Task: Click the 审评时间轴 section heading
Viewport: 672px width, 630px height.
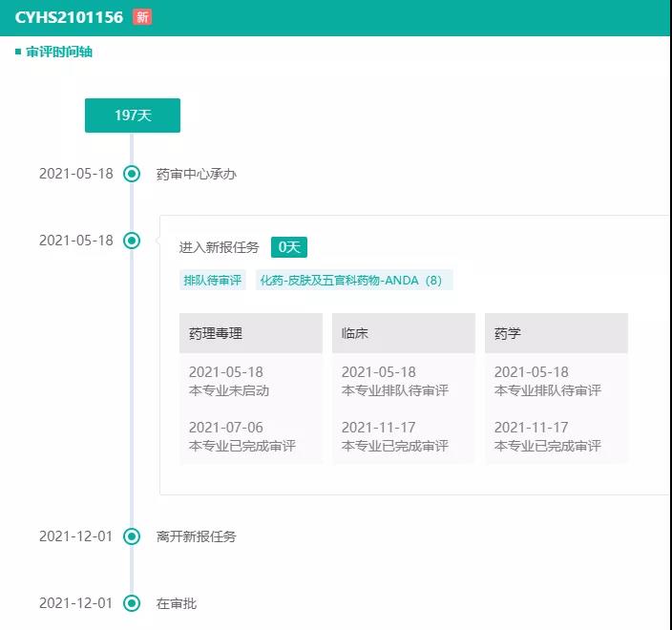Action: 59,52
